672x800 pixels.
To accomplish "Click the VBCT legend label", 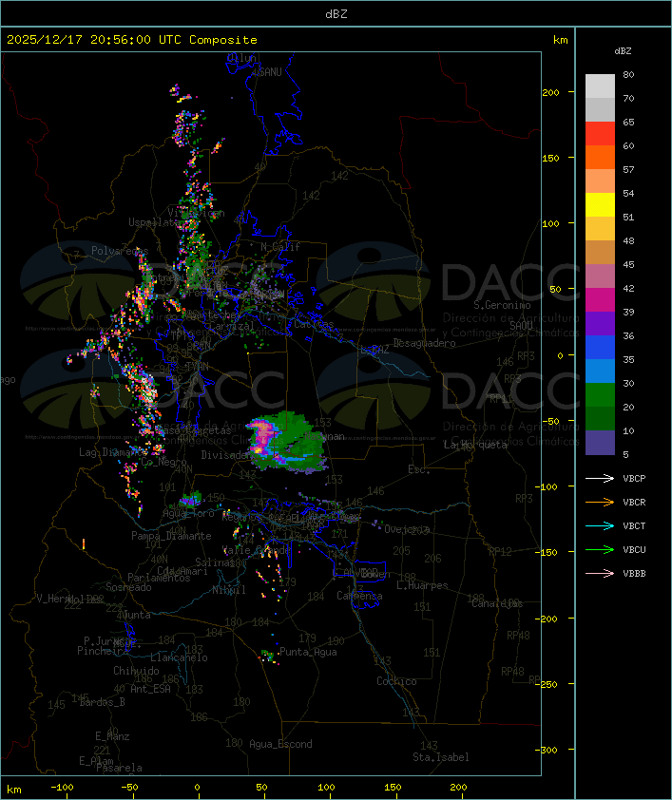I will coord(634,525).
